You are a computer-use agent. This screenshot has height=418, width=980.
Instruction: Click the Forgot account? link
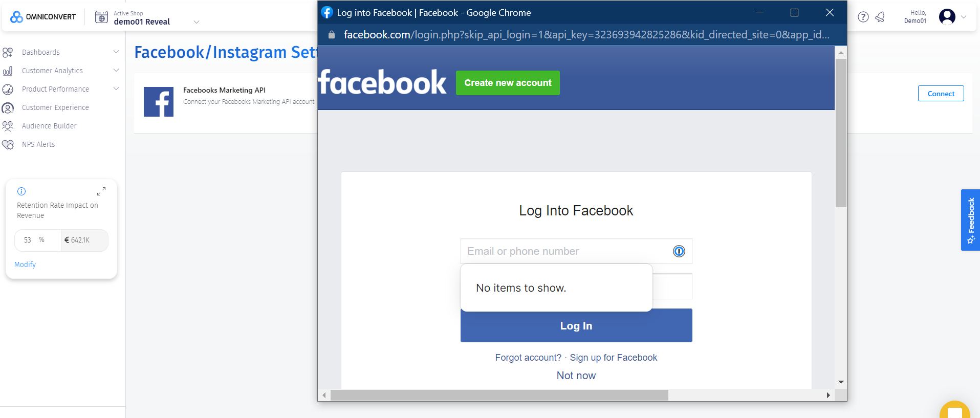click(528, 358)
